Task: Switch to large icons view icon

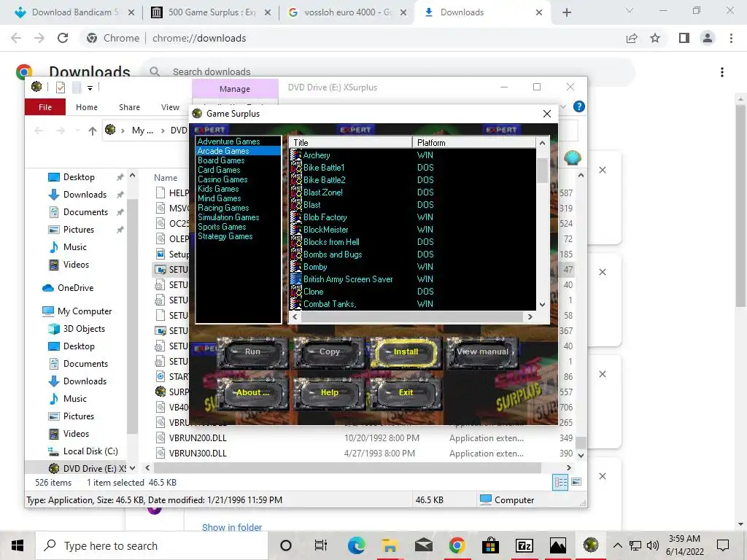Action: tap(576, 483)
